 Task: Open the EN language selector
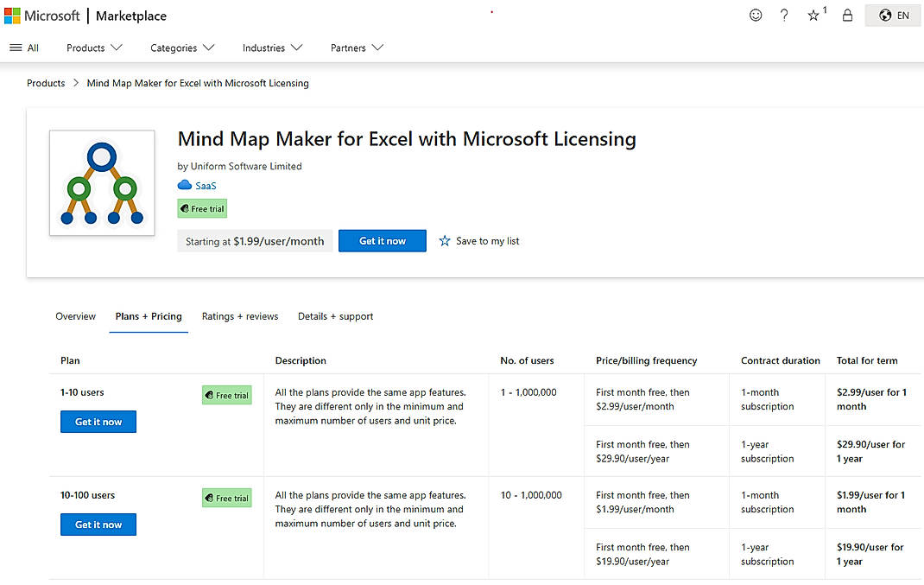(x=894, y=16)
